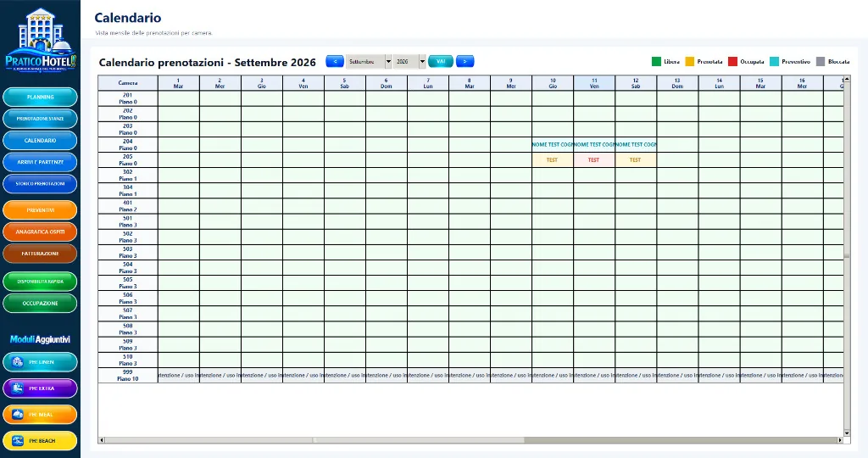Open the red TEST booking on 11 Ven
The width and height of the screenshot is (868, 458).
pos(594,160)
